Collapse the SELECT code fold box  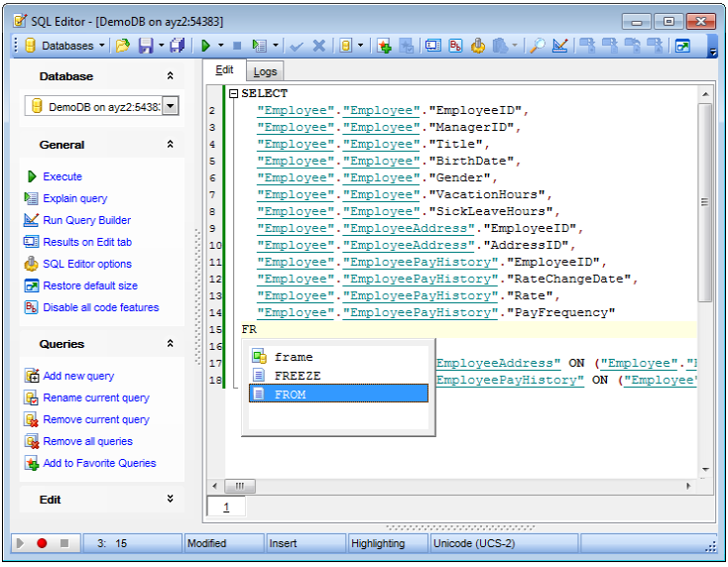[x=233, y=94]
